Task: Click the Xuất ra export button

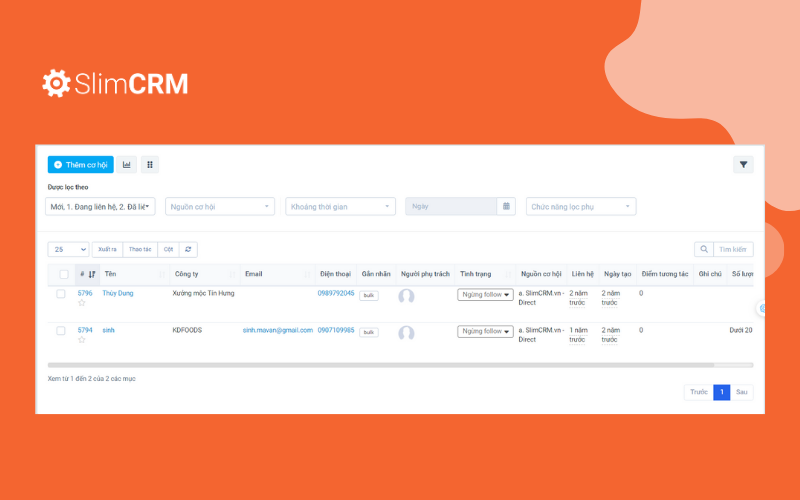Action: click(x=107, y=249)
